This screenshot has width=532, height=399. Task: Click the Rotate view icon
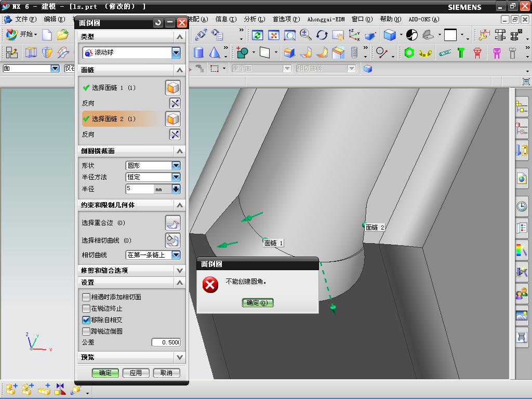(322, 35)
